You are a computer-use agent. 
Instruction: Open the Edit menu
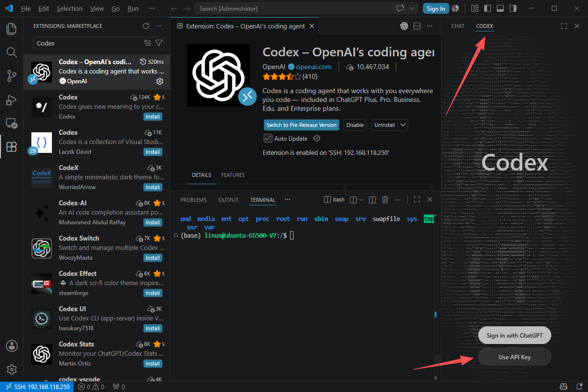click(x=43, y=8)
